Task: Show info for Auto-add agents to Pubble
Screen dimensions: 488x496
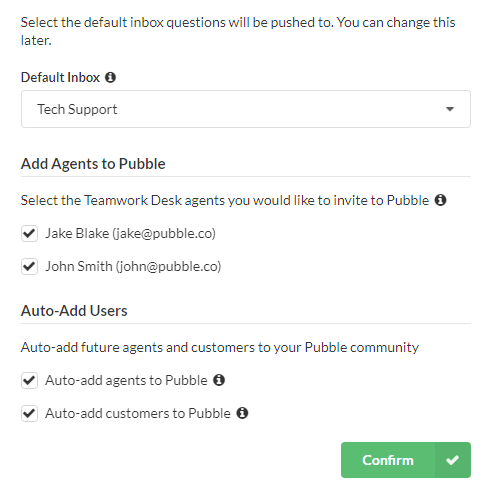Action: point(219,380)
